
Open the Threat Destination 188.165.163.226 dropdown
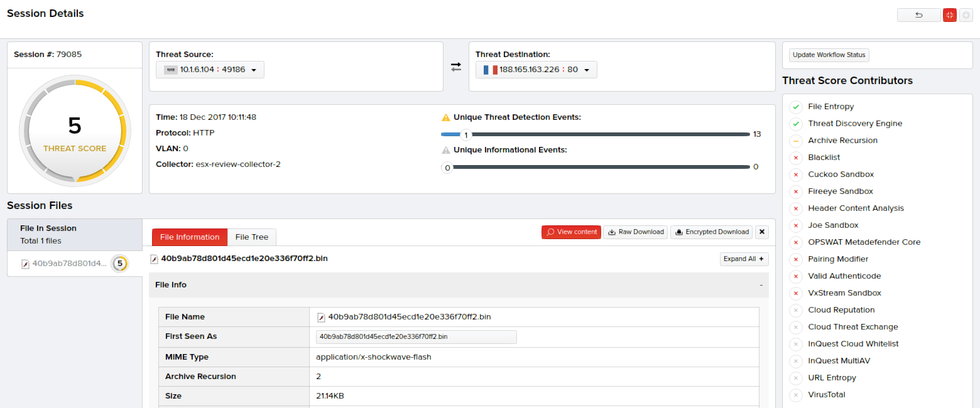pyautogui.click(x=536, y=70)
